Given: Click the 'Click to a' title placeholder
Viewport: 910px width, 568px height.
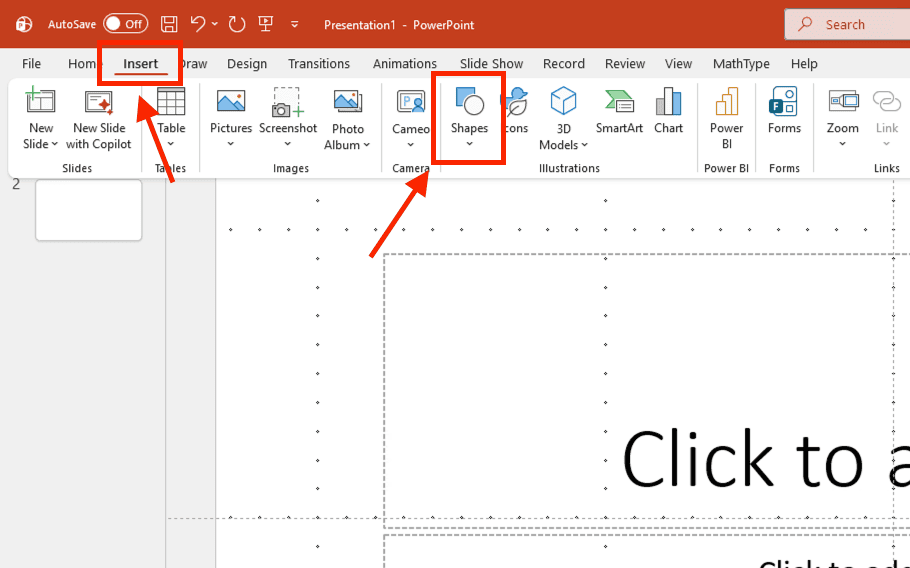Looking at the screenshot, I should pos(647,390).
